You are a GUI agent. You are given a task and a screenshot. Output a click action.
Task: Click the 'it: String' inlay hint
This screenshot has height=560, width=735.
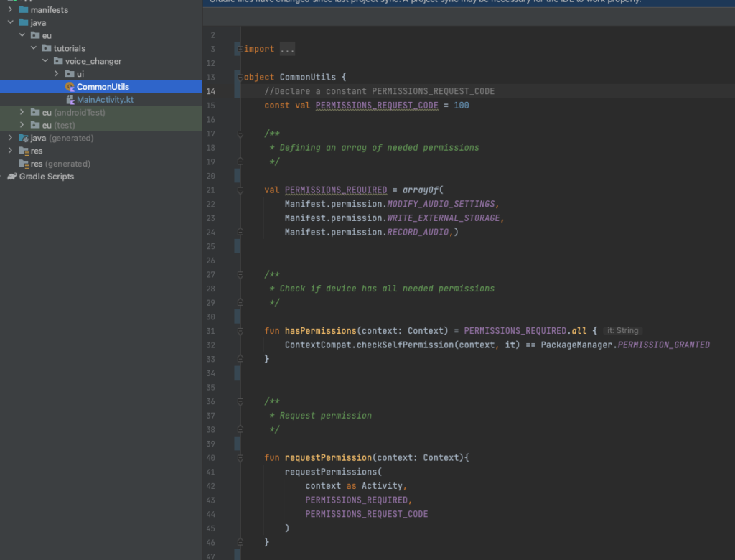coord(622,331)
